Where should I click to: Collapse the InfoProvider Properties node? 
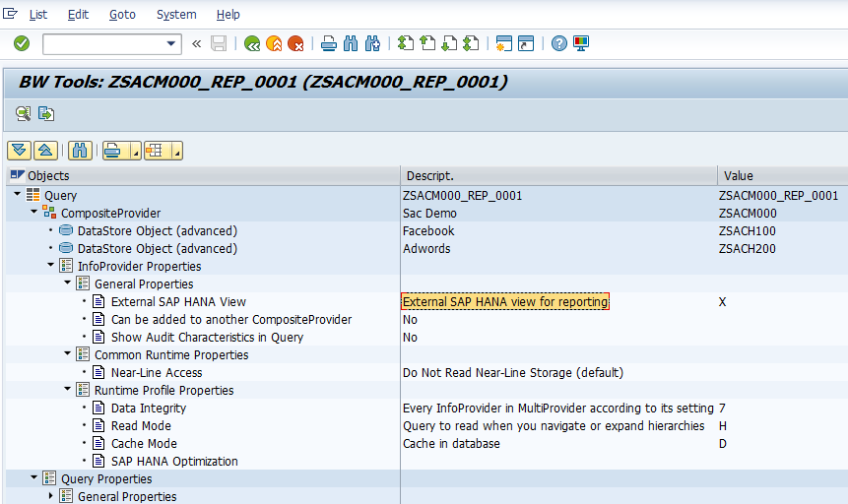(x=51, y=265)
